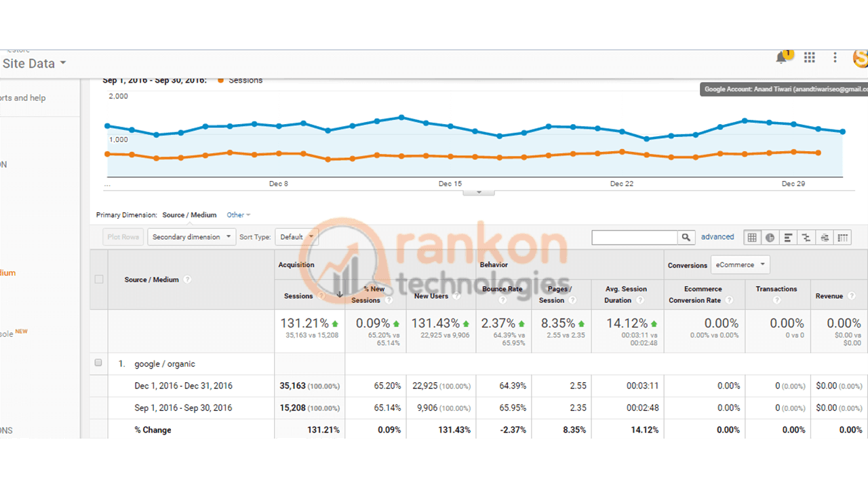Click help icon next to Revenue header
The width and height of the screenshot is (868, 488).
(x=852, y=296)
